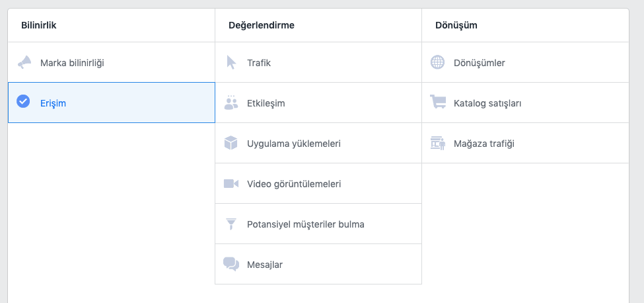The image size is (644, 303).
Task: Select the Erişim objective
Action: point(112,103)
